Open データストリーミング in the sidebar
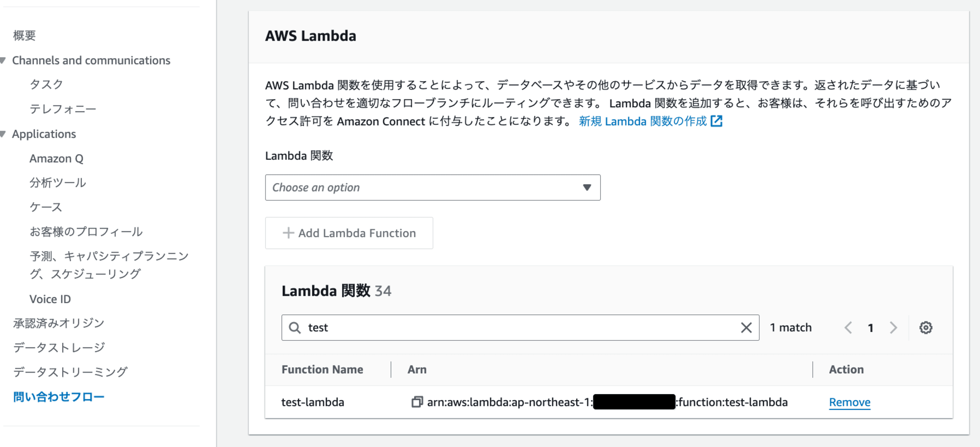 71,372
